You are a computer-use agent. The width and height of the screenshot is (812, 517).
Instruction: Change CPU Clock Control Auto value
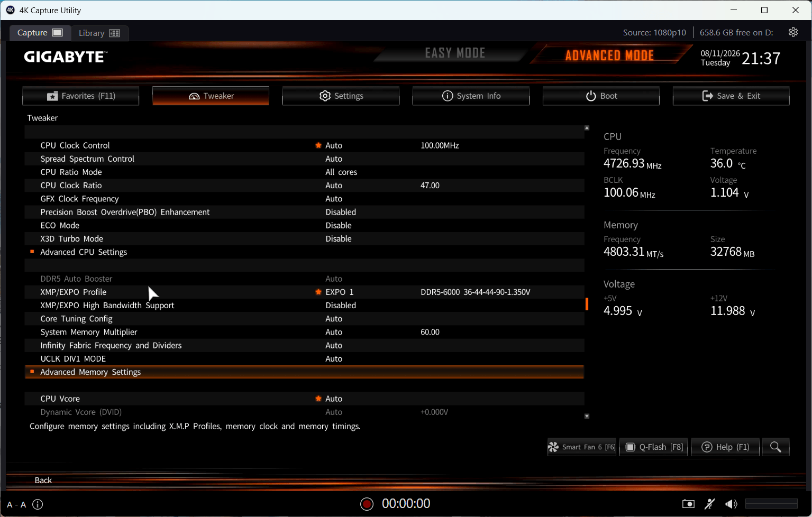334,145
